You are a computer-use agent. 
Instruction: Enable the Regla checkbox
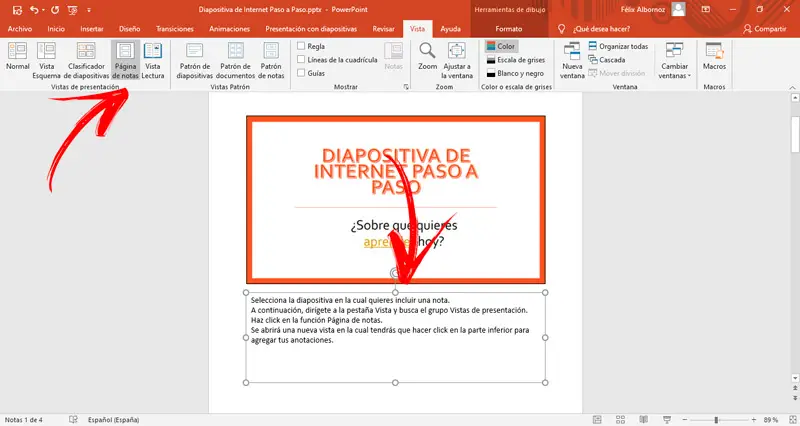(301, 46)
